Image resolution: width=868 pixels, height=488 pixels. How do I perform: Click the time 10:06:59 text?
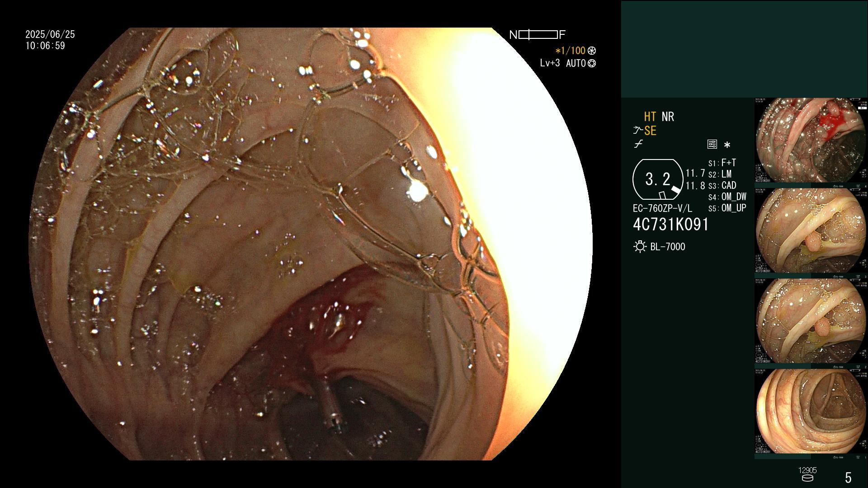45,46
